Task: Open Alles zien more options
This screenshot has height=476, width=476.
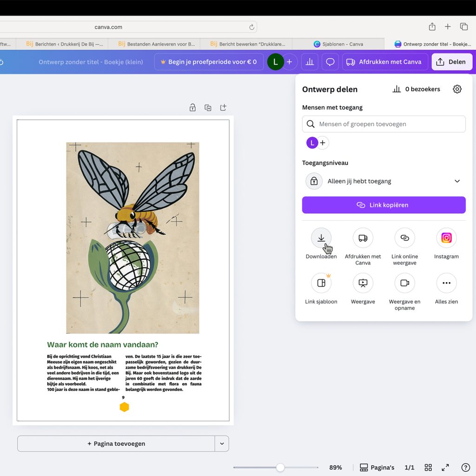Action: click(446, 283)
